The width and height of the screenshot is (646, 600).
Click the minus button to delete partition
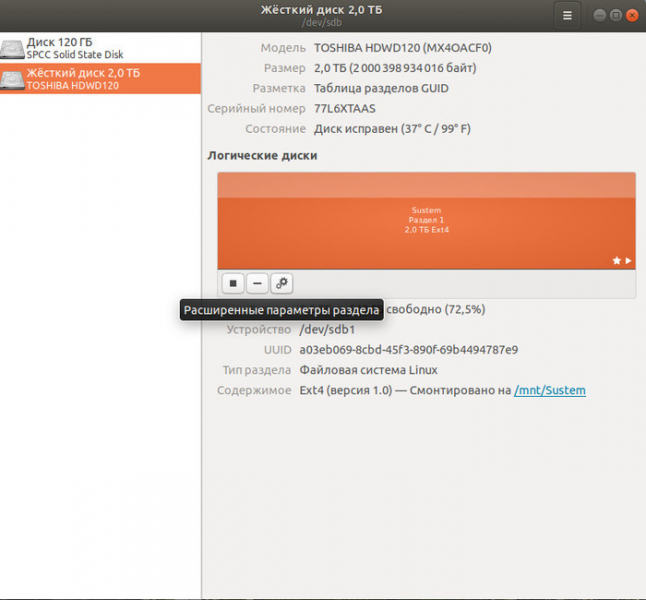[x=257, y=284]
